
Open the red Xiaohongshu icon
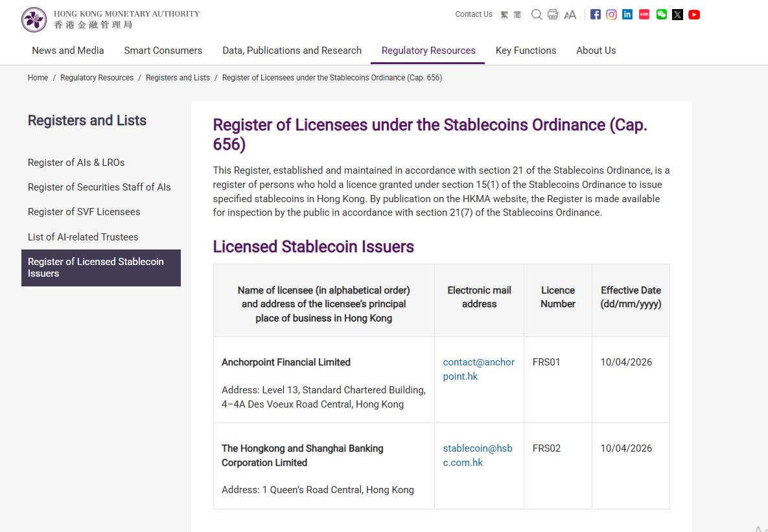click(x=644, y=15)
